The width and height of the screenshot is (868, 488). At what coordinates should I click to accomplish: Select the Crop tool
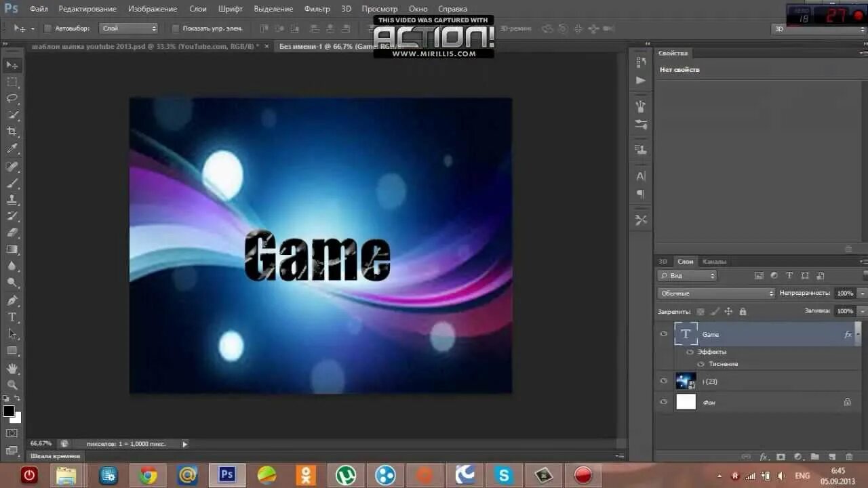(12, 131)
